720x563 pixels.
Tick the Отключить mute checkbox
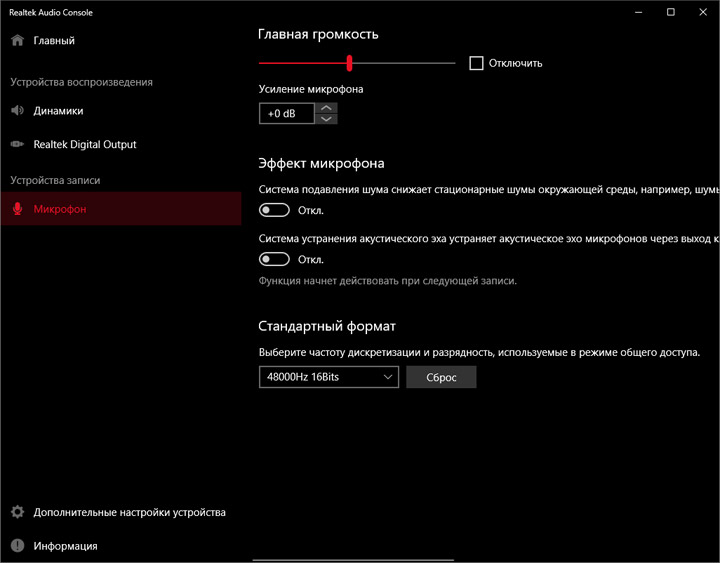point(476,63)
